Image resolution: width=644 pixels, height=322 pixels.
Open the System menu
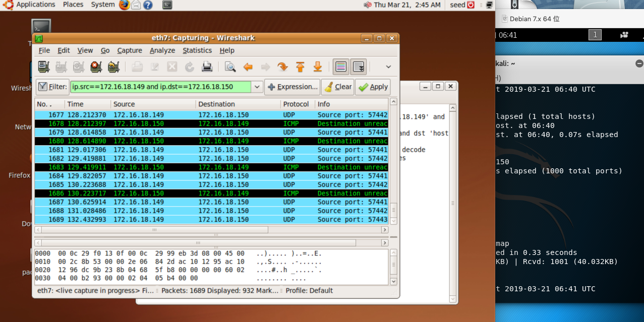coord(103,5)
